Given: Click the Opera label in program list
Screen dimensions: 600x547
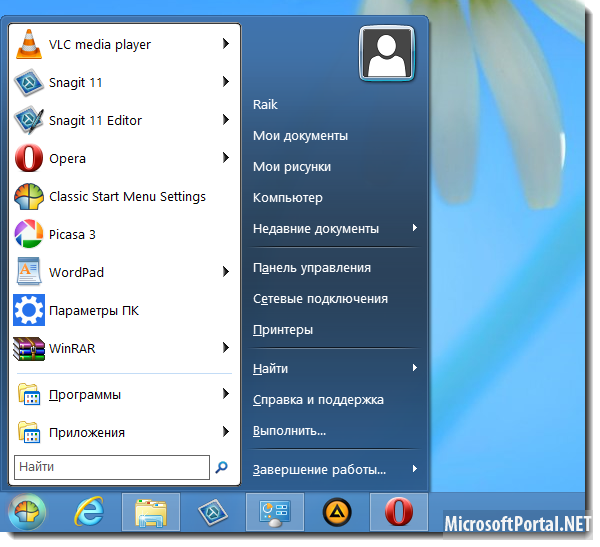Looking at the screenshot, I should tap(67, 158).
